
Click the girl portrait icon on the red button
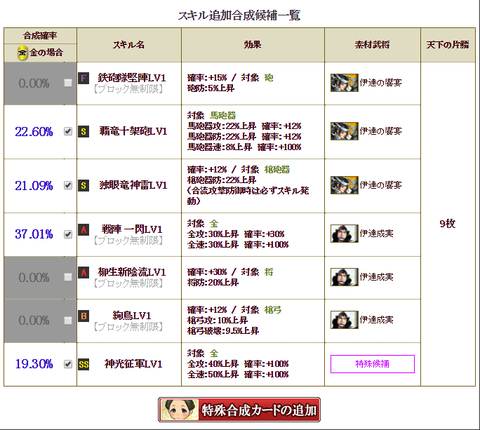tap(179, 410)
